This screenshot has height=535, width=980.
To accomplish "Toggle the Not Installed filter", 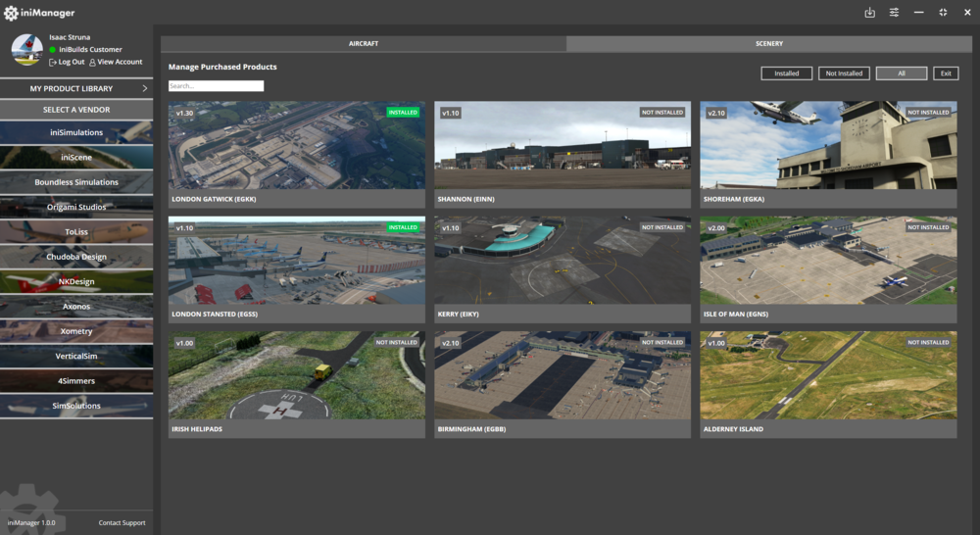I will pos(844,73).
